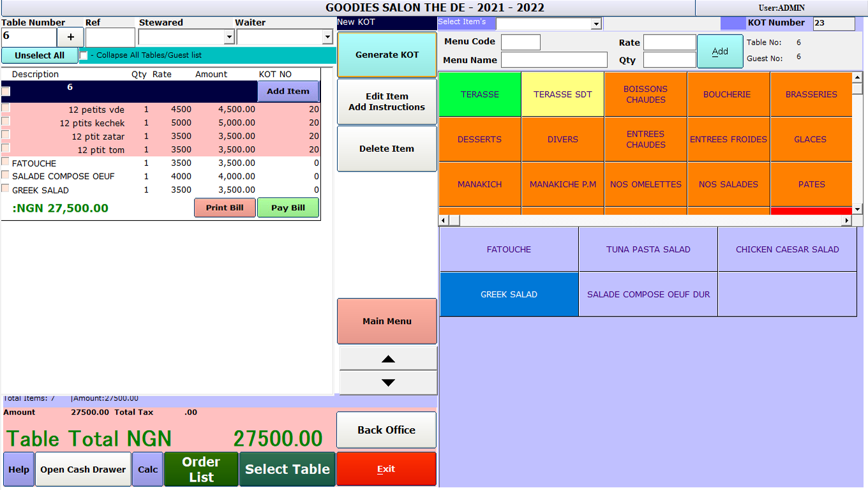Add FATOUCHE from the item grid
The image size is (868, 490).
pos(509,249)
